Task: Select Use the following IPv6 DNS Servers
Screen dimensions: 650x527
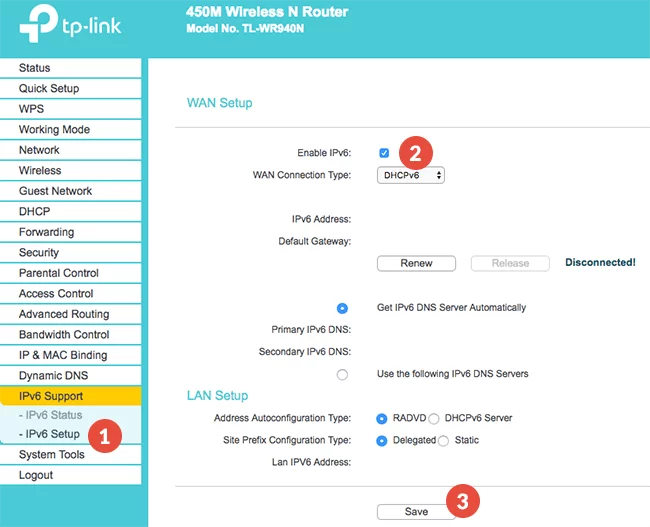Action: tap(342, 375)
